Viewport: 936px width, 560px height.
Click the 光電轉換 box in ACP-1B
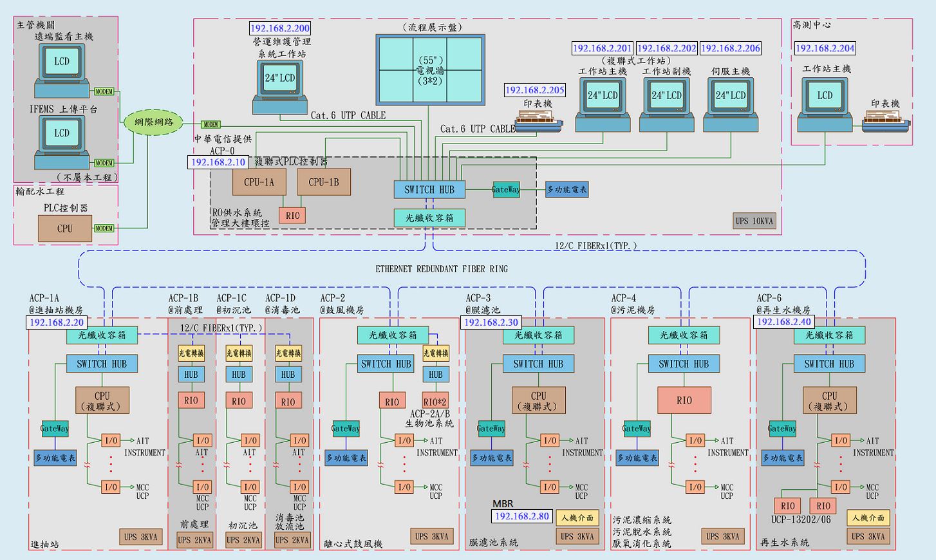tap(191, 353)
